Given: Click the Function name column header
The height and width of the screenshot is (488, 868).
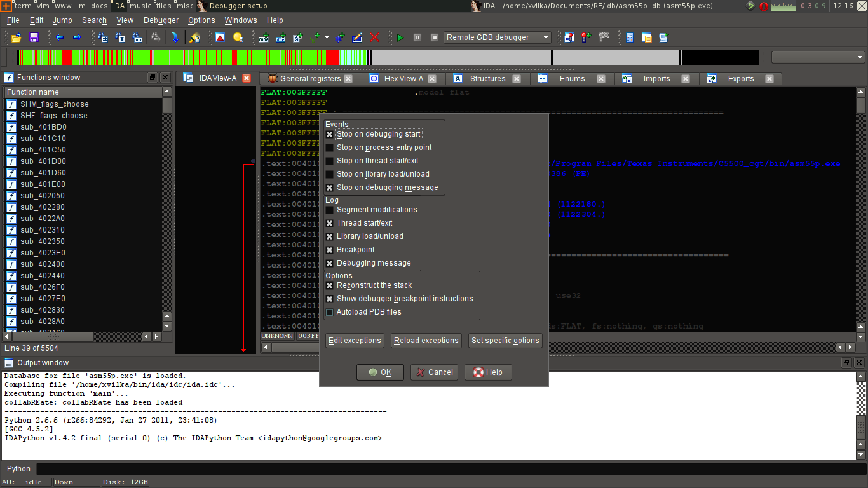Looking at the screenshot, I should pos(83,92).
